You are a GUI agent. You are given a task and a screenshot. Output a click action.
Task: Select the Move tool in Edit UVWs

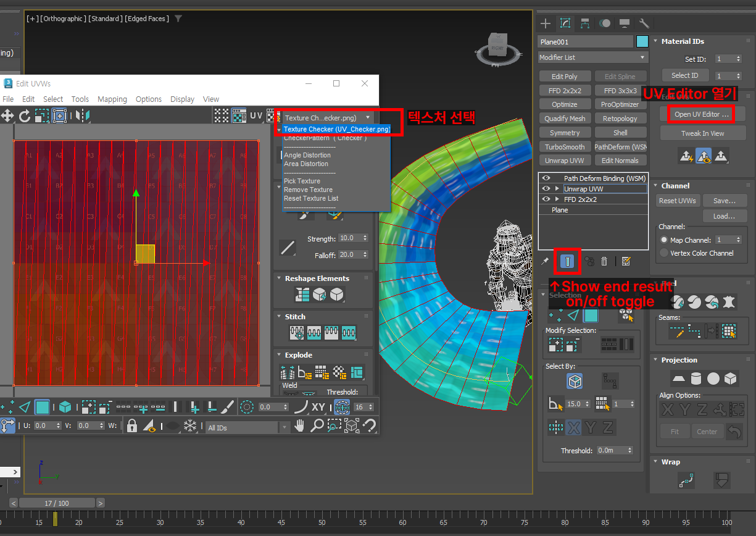7,115
